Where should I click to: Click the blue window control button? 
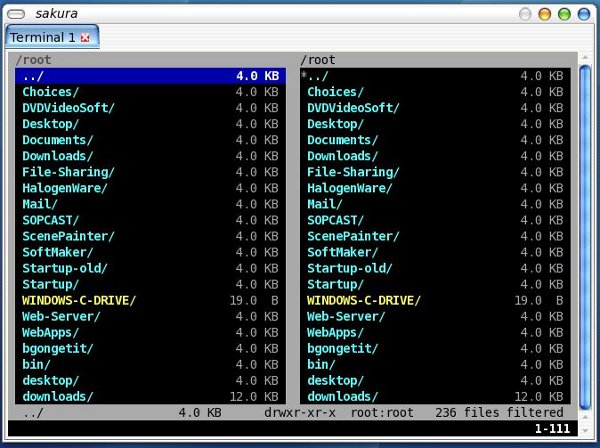tap(584, 14)
